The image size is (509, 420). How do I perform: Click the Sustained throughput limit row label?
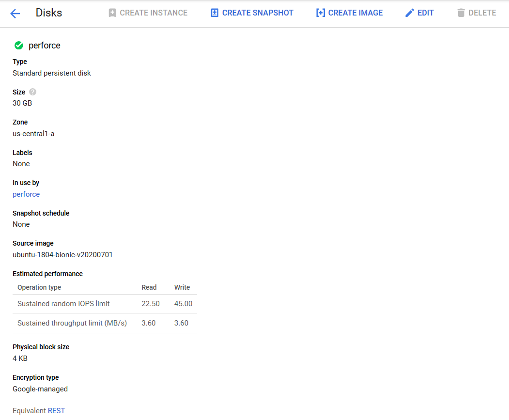click(72, 323)
